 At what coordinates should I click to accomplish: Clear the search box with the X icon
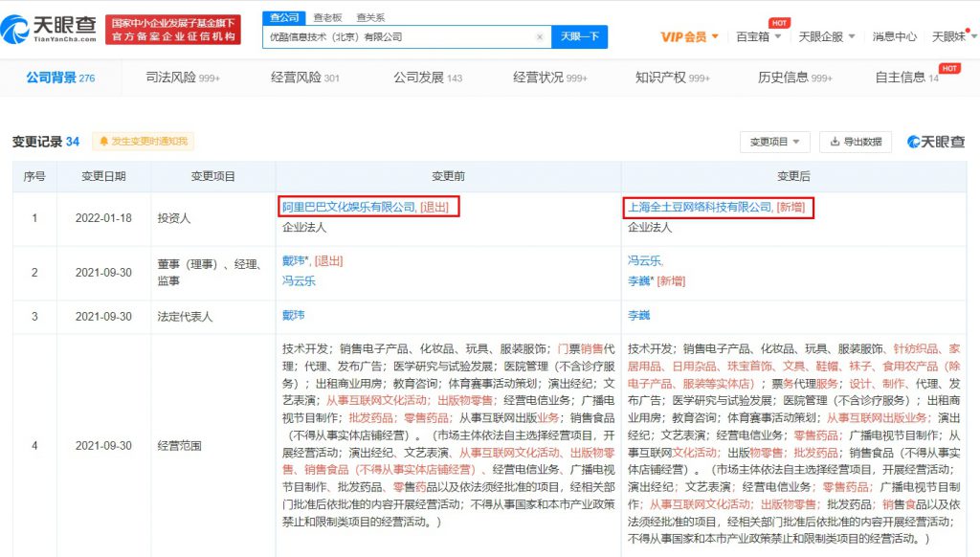click(540, 37)
